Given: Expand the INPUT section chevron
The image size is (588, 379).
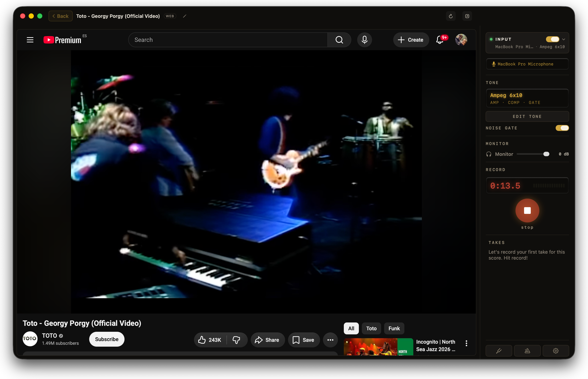Looking at the screenshot, I should coord(564,39).
